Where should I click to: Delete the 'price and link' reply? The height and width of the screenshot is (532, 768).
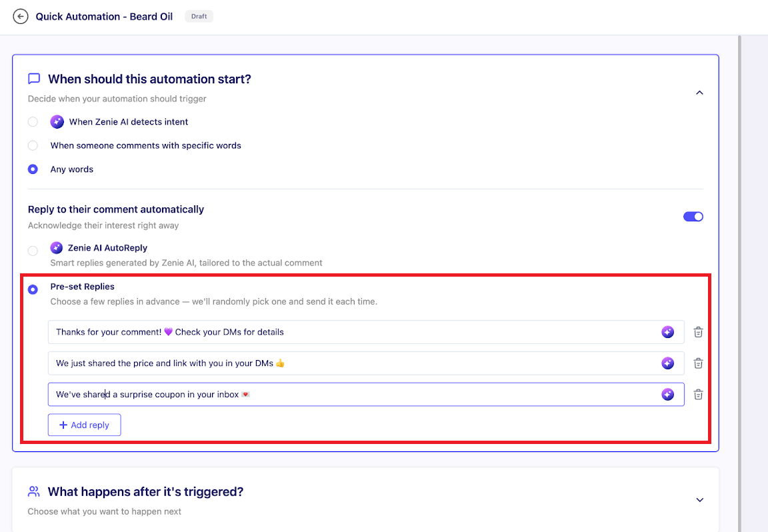click(x=698, y=363)
